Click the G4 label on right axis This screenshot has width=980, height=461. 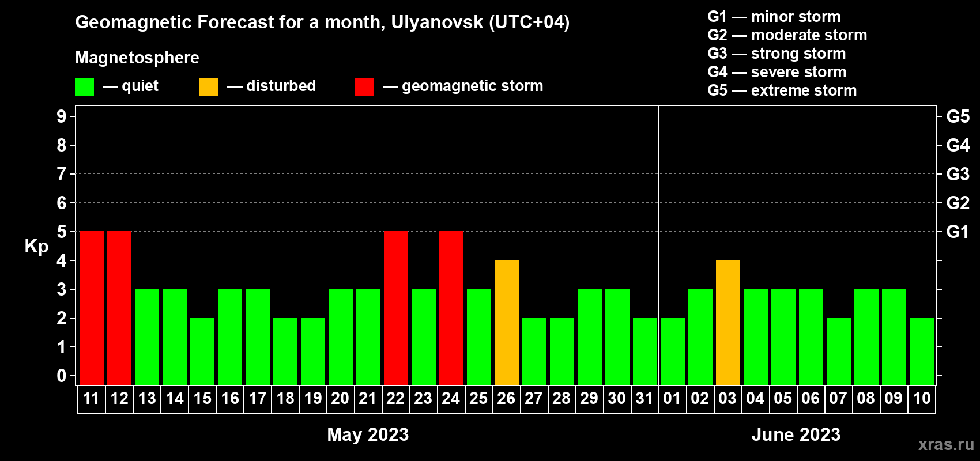[958, 145]
